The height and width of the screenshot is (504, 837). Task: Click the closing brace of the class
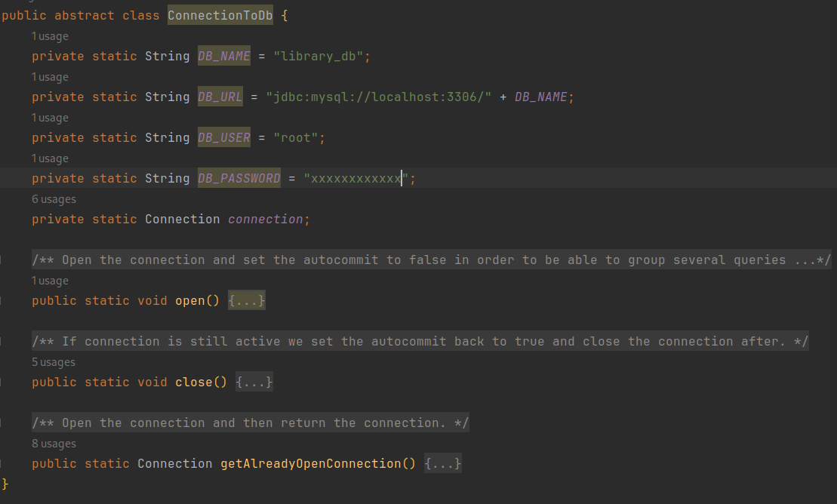tap(5, 484)
